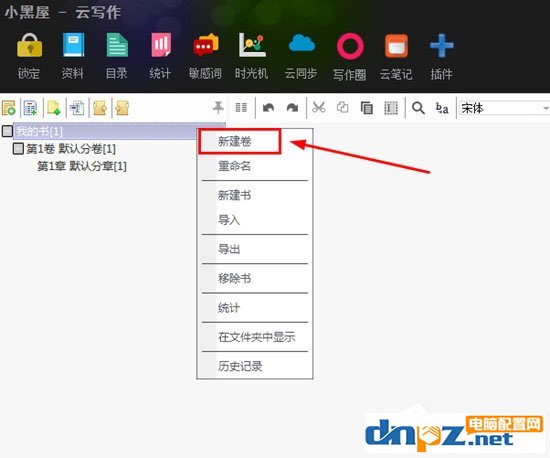Open 云笔记 cloud notes

pos(396,46)
